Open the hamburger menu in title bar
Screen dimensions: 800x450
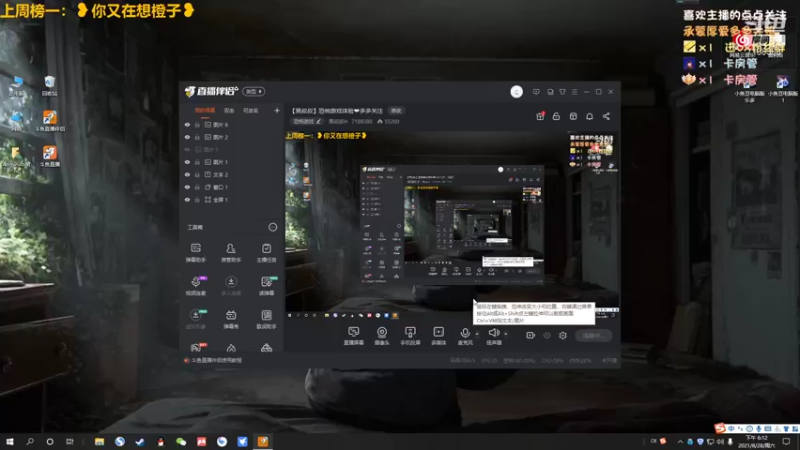click(574, 92)
